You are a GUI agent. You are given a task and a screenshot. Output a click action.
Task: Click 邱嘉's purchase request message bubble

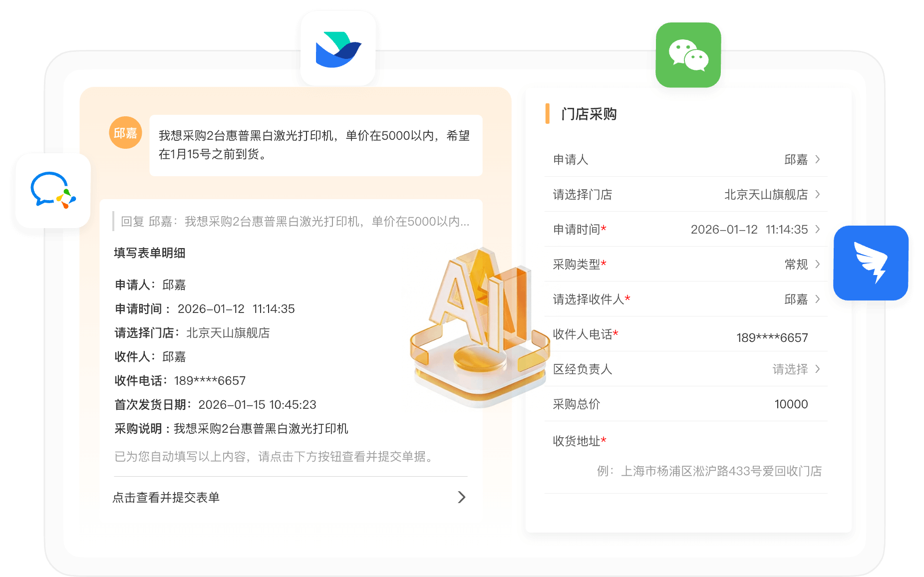[x=315, y=145]
